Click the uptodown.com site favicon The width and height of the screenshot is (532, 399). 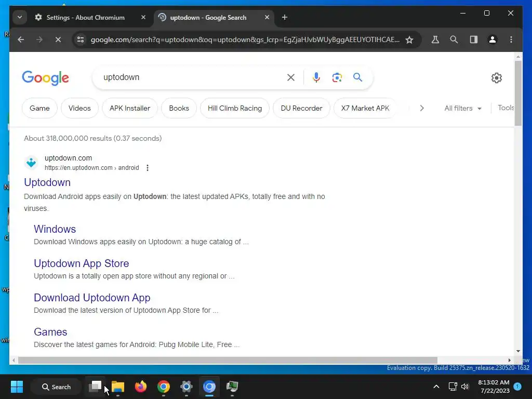pyautogui.click(x=32, y=163)
